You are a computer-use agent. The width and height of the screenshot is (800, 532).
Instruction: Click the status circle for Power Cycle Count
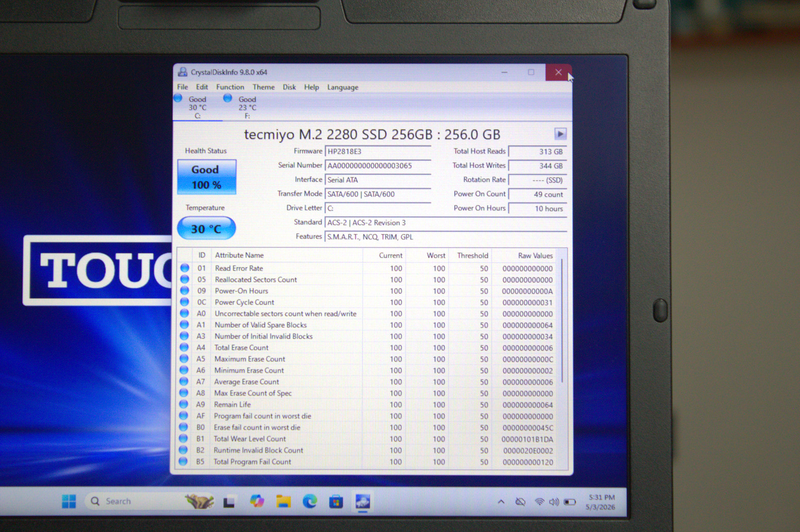tap(184, 302)
